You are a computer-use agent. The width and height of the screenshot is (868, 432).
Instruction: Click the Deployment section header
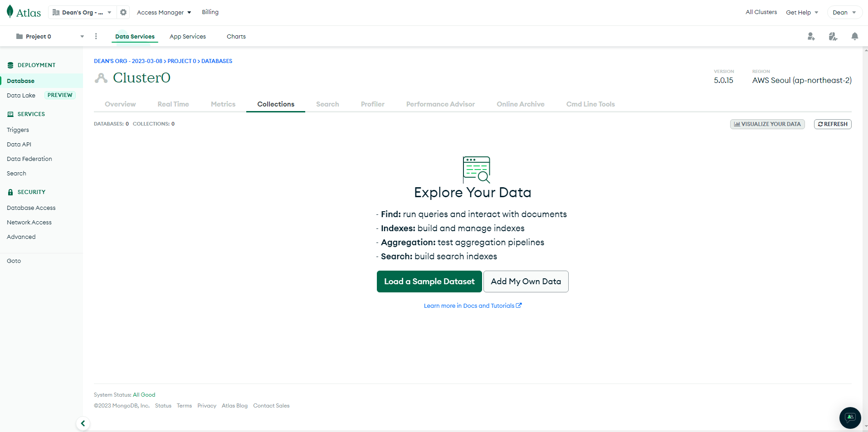[x=31, y=65]
